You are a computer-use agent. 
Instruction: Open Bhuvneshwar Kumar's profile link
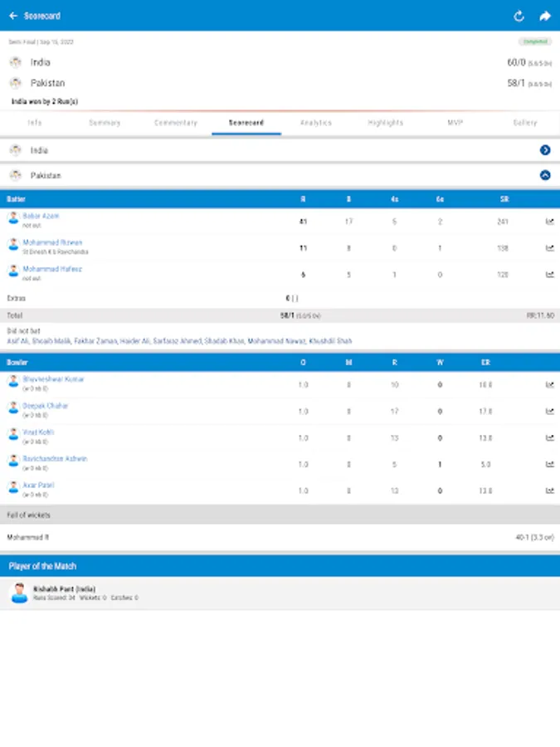pos(53,379)
